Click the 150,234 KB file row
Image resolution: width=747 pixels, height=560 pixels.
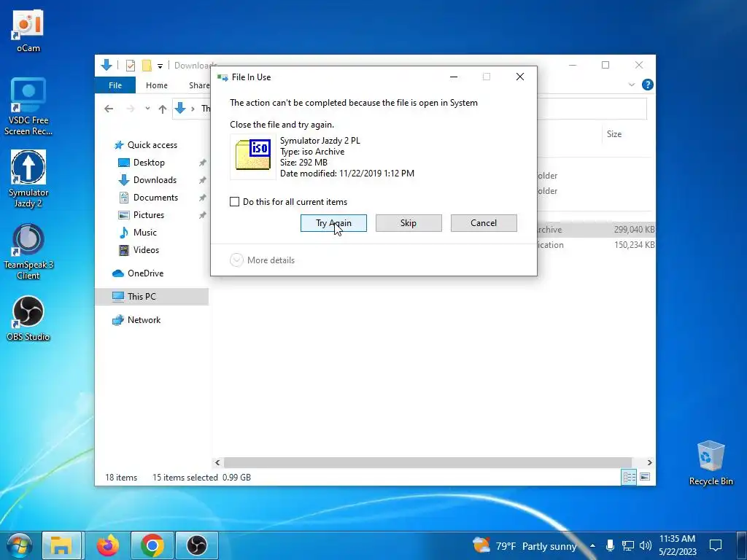click(595, 245)
